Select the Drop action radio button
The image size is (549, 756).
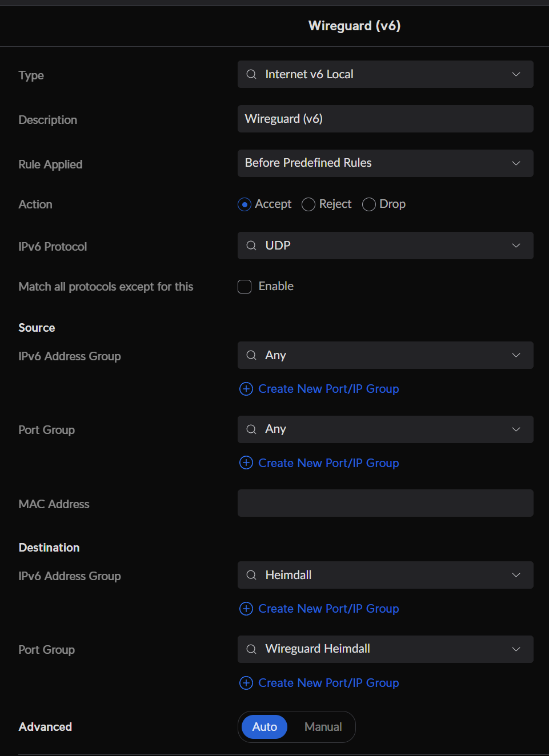369,204
